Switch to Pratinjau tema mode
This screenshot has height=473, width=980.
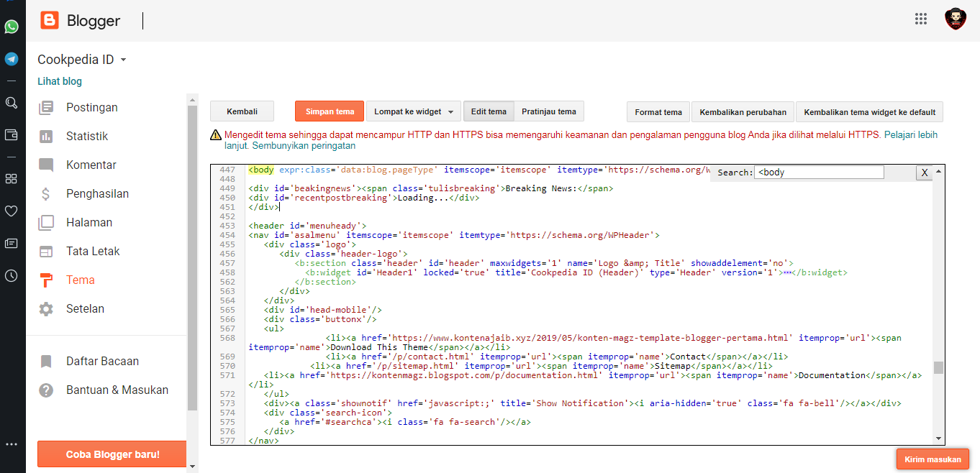click(548, 111)
